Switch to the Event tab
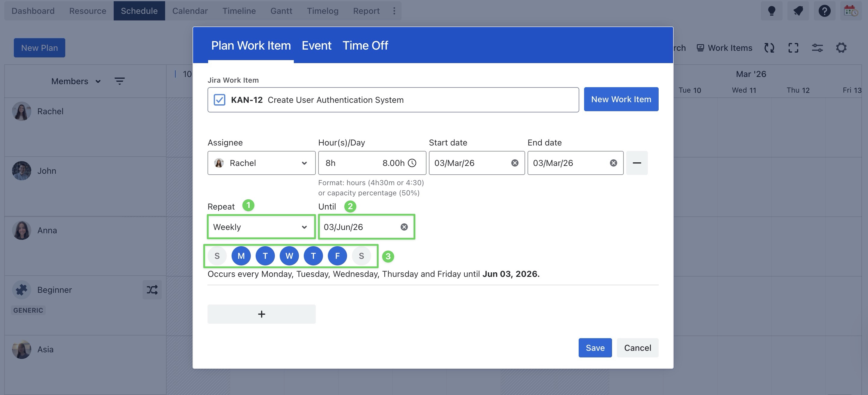The width and height of the screenshot is (868, 395). click(316, 45)
